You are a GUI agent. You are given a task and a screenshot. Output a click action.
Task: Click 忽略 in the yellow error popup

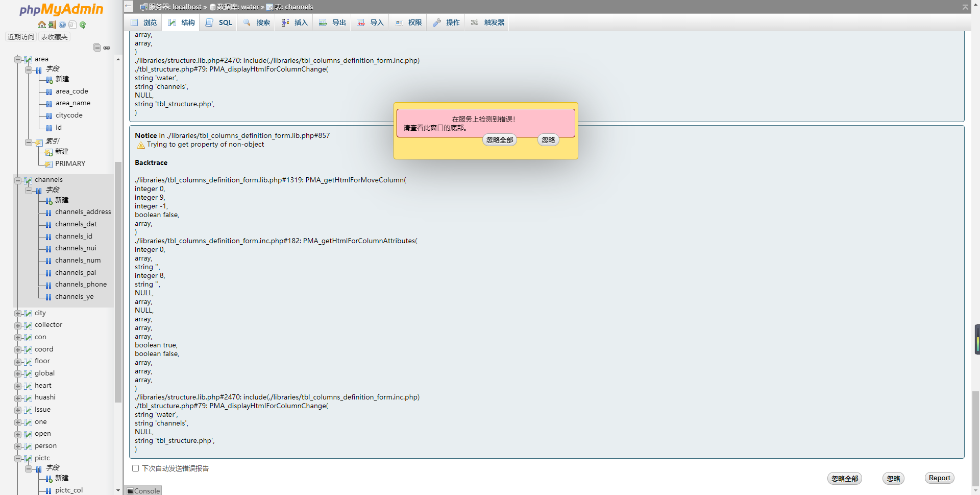[x=548, y=140]
